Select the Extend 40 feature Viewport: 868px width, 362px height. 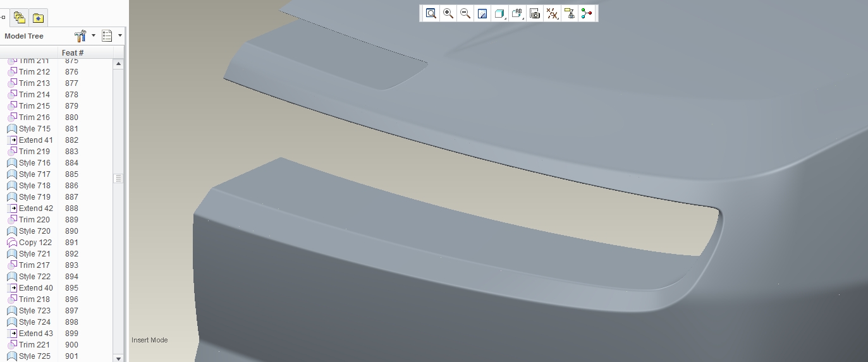30,288
